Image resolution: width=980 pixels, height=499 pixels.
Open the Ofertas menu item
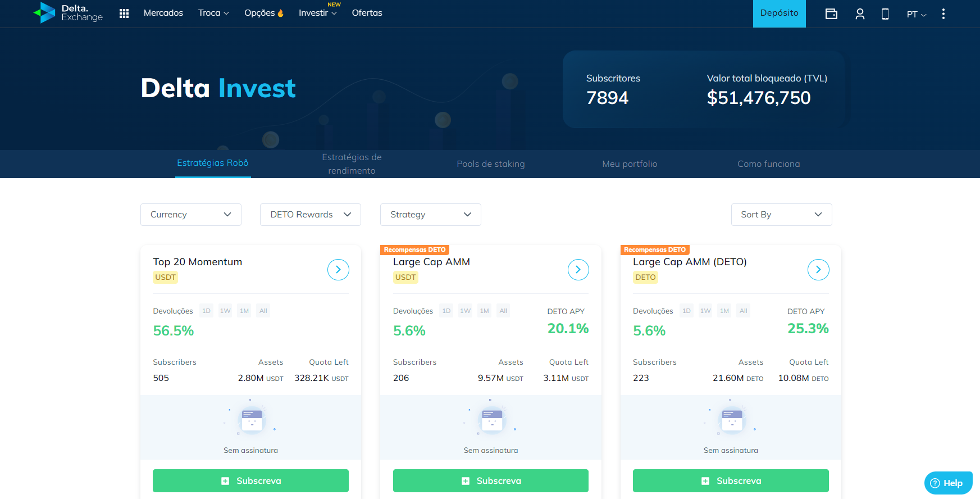tap(367, 13)
